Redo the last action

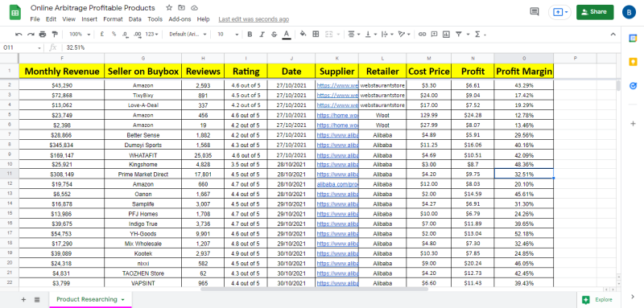coord(31,35)
